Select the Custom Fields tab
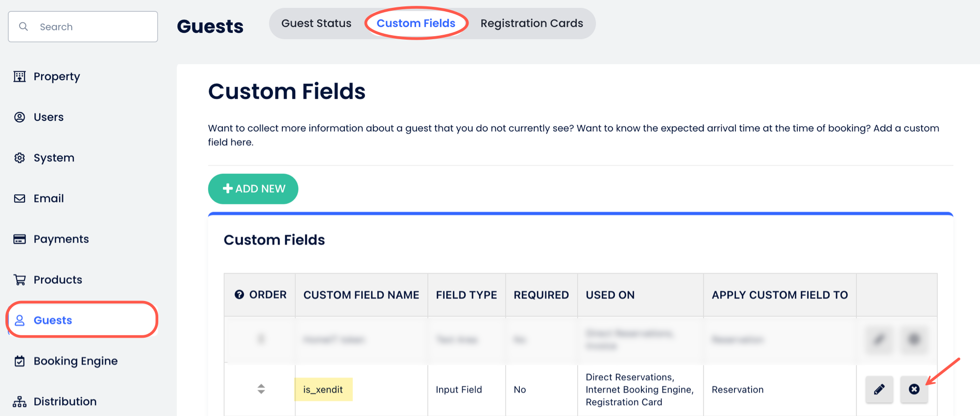The width and height of the screenshot is (980, 416). (x=416, y=23)
